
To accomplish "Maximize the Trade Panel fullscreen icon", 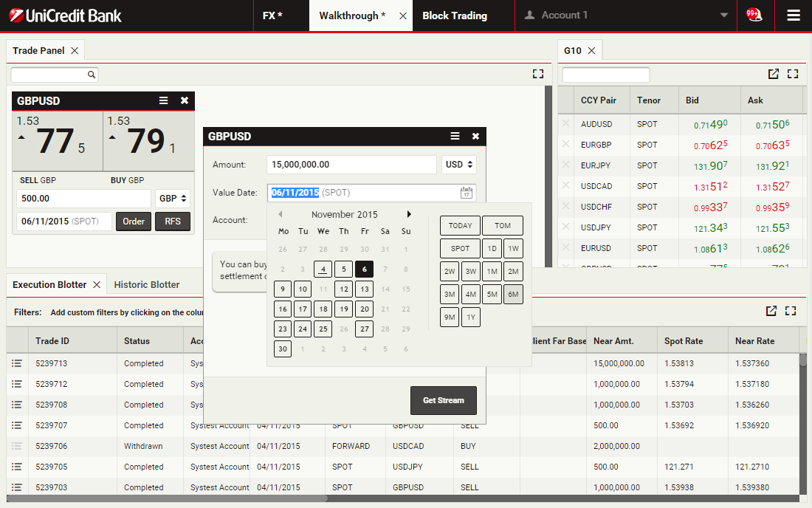I will pos(537,74).
